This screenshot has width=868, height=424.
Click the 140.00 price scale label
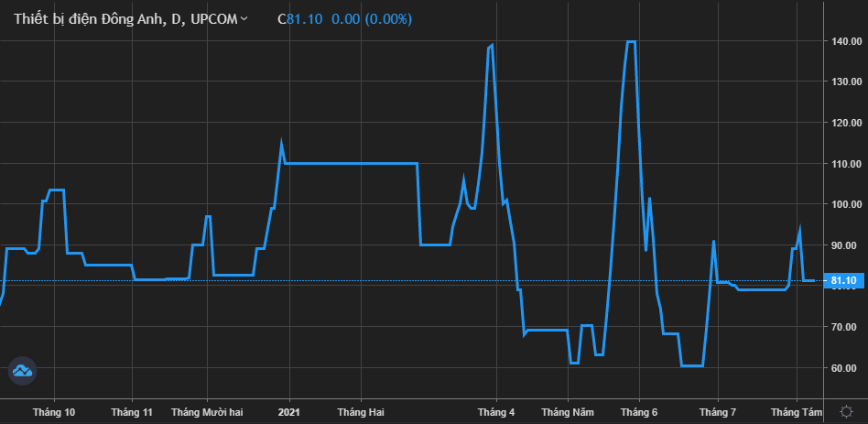847,41
